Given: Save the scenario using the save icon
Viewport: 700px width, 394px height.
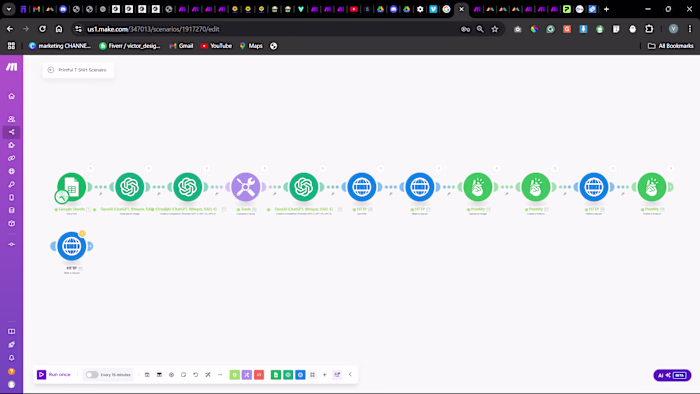Looking at the screenshot, I should (x=147, y=375).
